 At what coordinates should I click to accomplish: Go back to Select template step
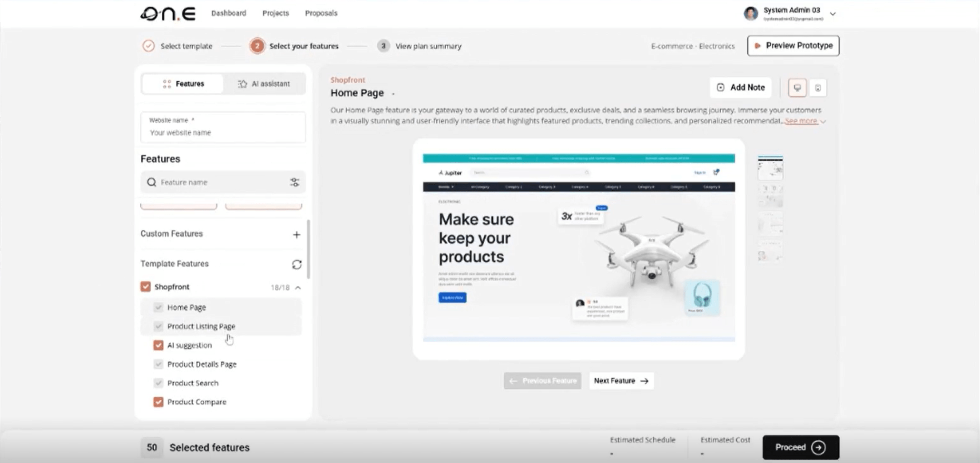point(177,46)
